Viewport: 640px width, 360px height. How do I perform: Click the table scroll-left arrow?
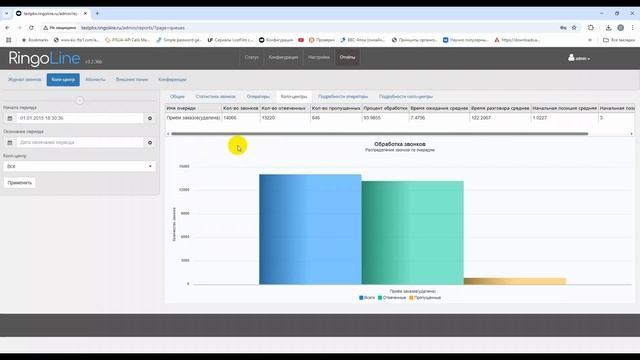(168, 134)
